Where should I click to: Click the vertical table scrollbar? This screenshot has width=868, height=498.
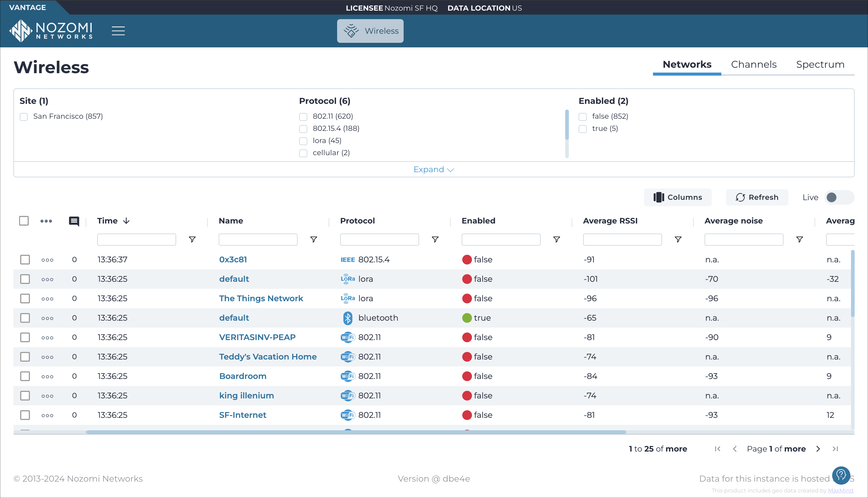point(853,284)
